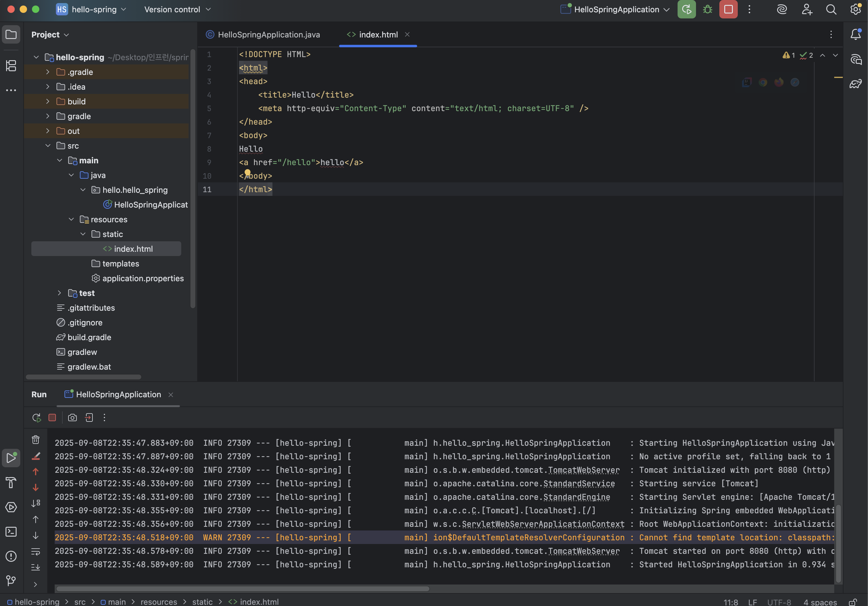
Task: Open Problems tool window icon
Action: (x=11, y=556)
